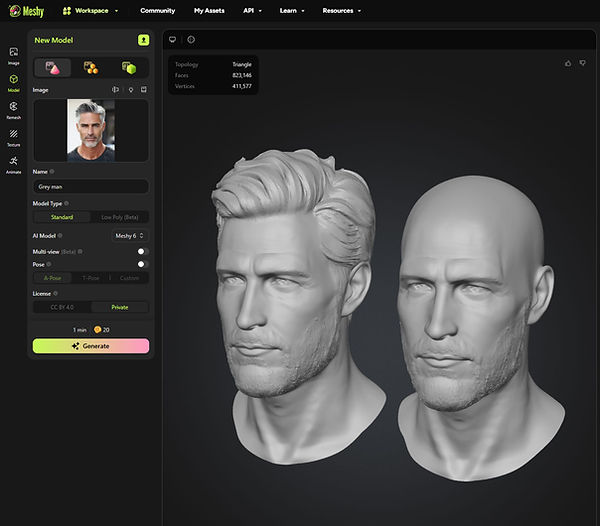Click the Grey man name field
The height and width of the screenshot is (526, 600).
[91, 187]
